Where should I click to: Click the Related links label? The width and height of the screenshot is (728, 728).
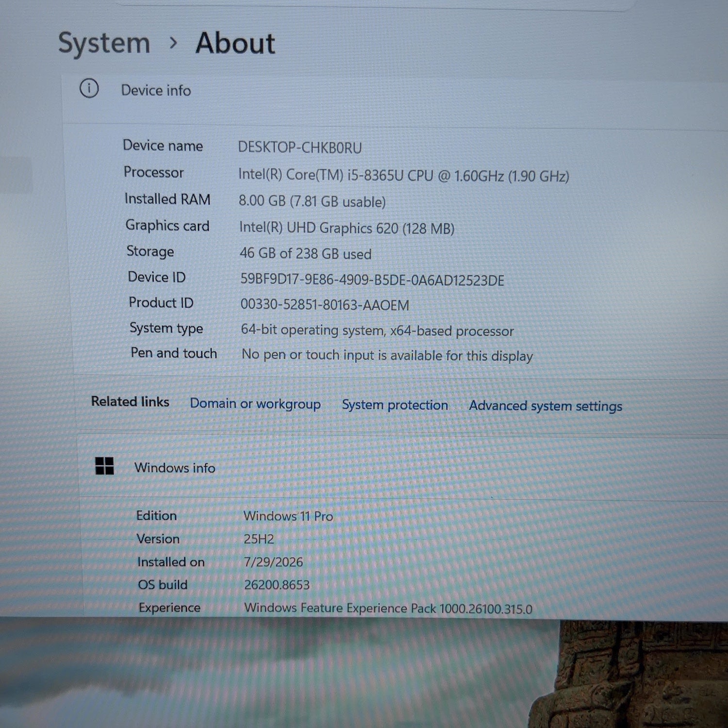click(130, 401)
